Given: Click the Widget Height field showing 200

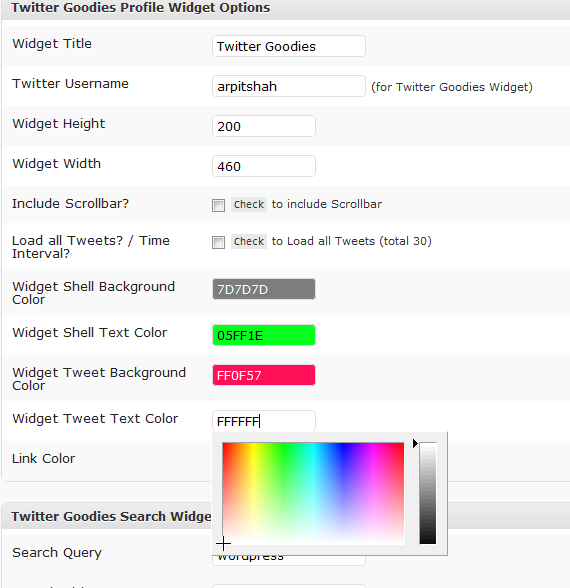Looking at the screenshot, I should 264,126.
